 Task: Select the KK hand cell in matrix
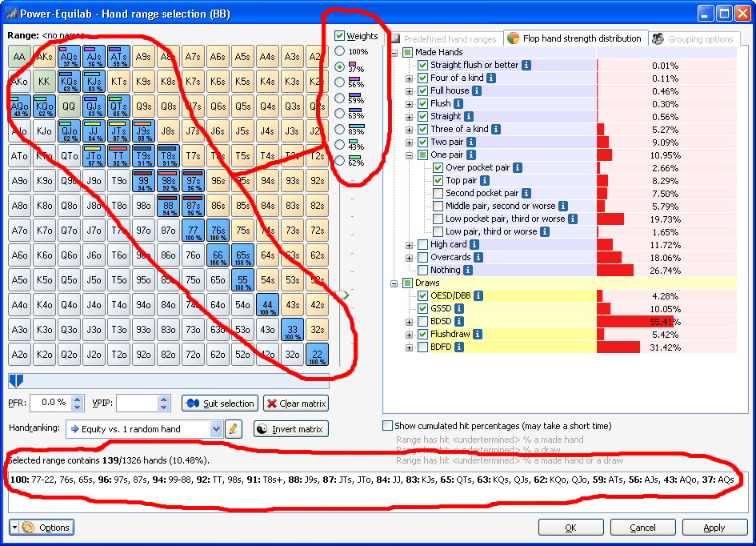pos(44,81)
